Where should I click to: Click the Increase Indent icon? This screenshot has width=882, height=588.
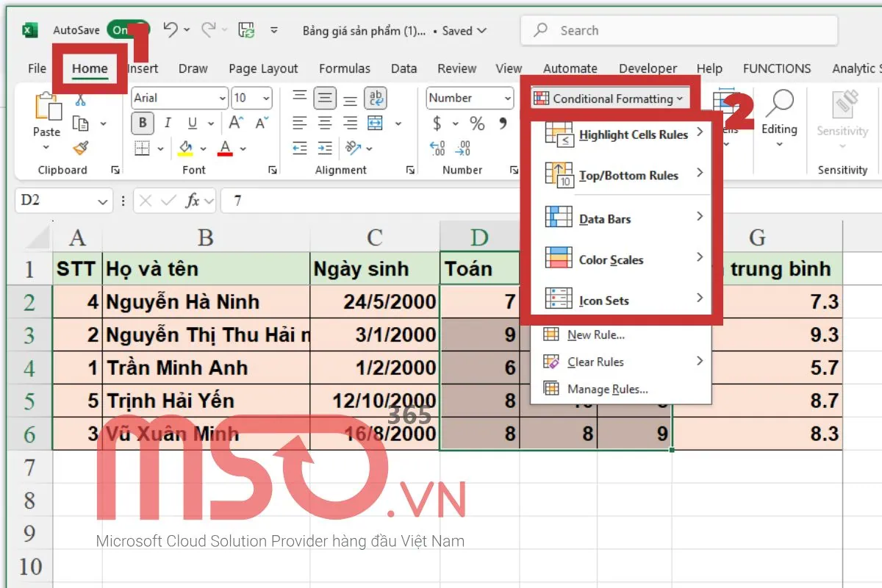pos(325,148)
